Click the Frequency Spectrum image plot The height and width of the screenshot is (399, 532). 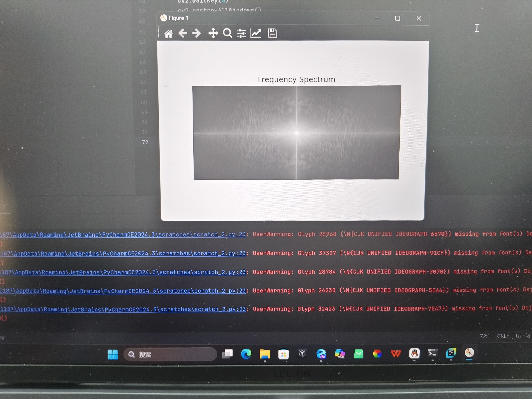(x=296, y=132)
